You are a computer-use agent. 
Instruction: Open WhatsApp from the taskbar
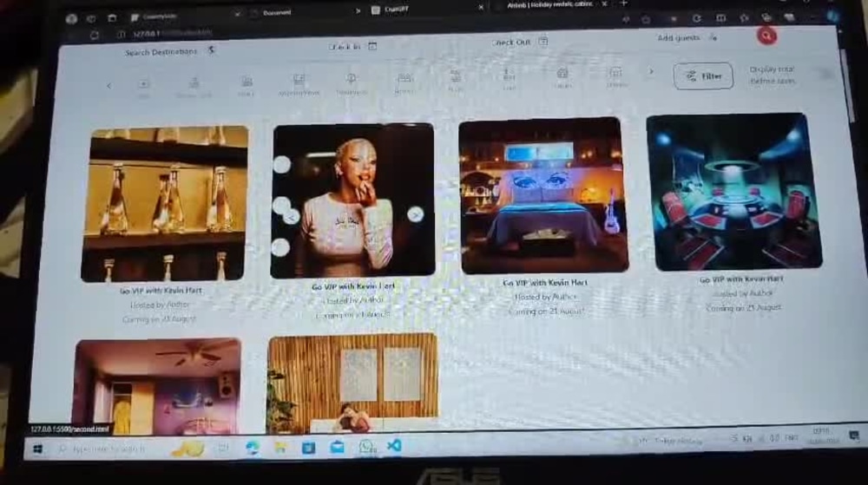(x=366, y=446)
